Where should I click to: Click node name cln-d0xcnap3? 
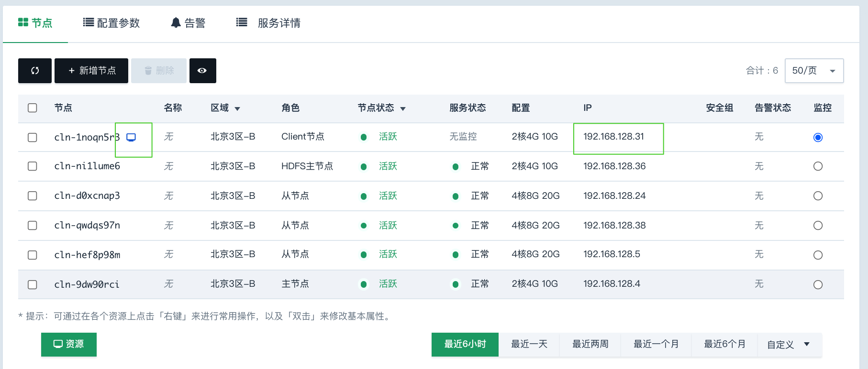click(87, 196)
